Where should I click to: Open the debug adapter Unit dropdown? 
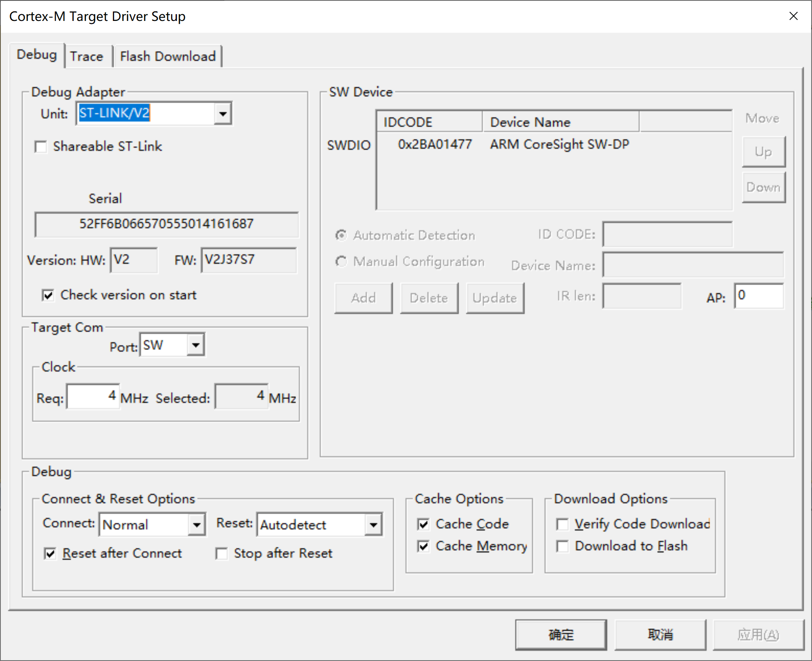coord(223,113)
